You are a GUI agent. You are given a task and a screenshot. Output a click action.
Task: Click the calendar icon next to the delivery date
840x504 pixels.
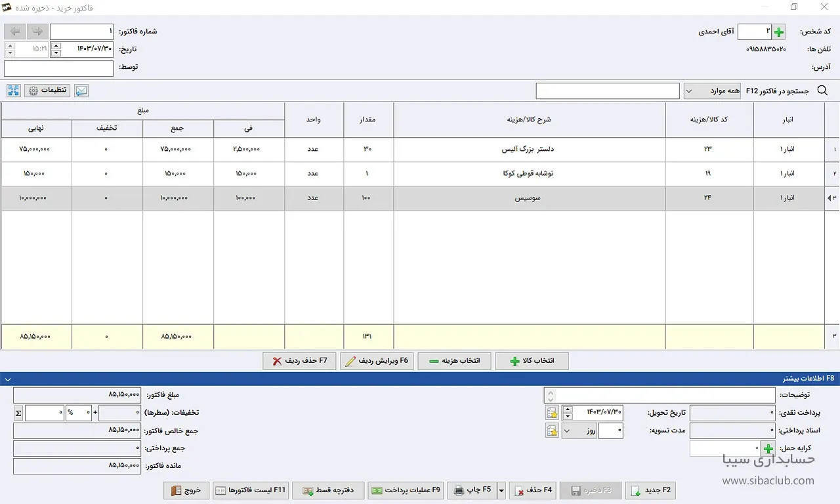(552, 413)
